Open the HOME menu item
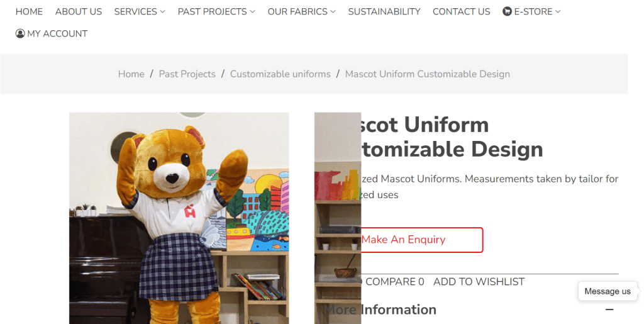Viewport: 644px width, 324px height. click(x=29, y=11)
